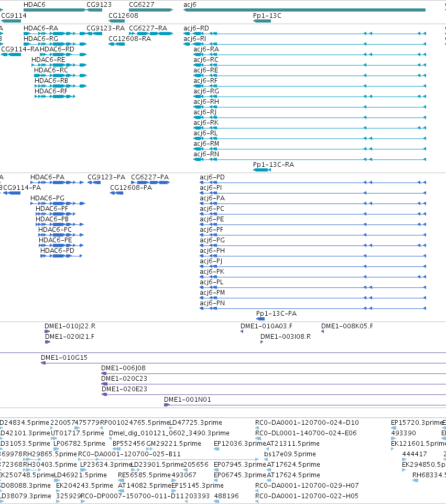Open BAC end DME1-010A03.F
This screenshot has height=504, width=446.
click(267, 326)
